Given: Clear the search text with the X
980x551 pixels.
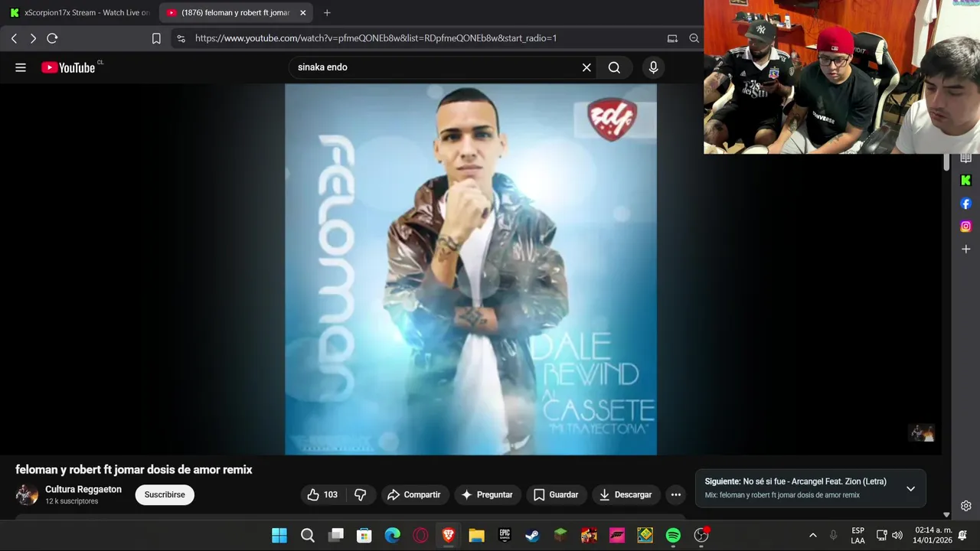Looking at the screenshot, I should (586, 67).
